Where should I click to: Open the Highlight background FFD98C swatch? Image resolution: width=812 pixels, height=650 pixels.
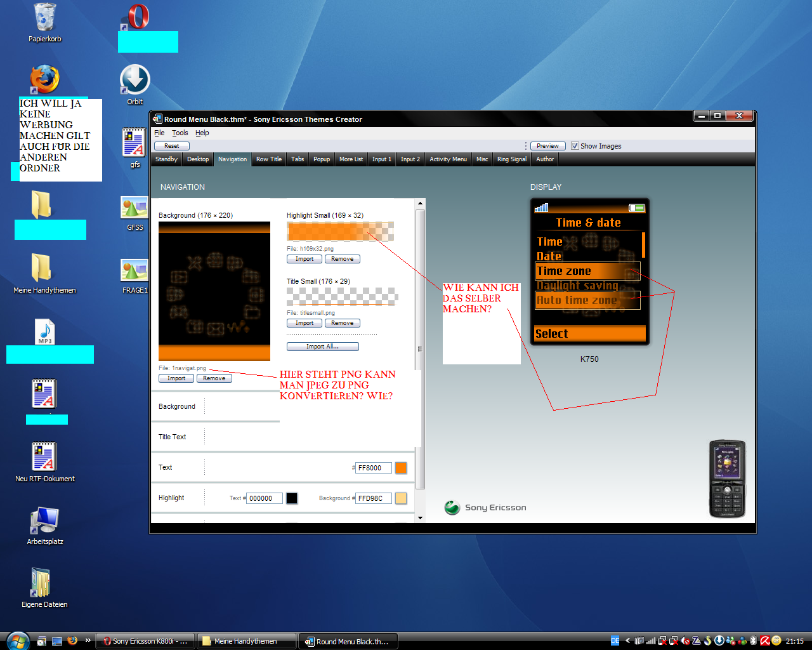click(401, 498)
